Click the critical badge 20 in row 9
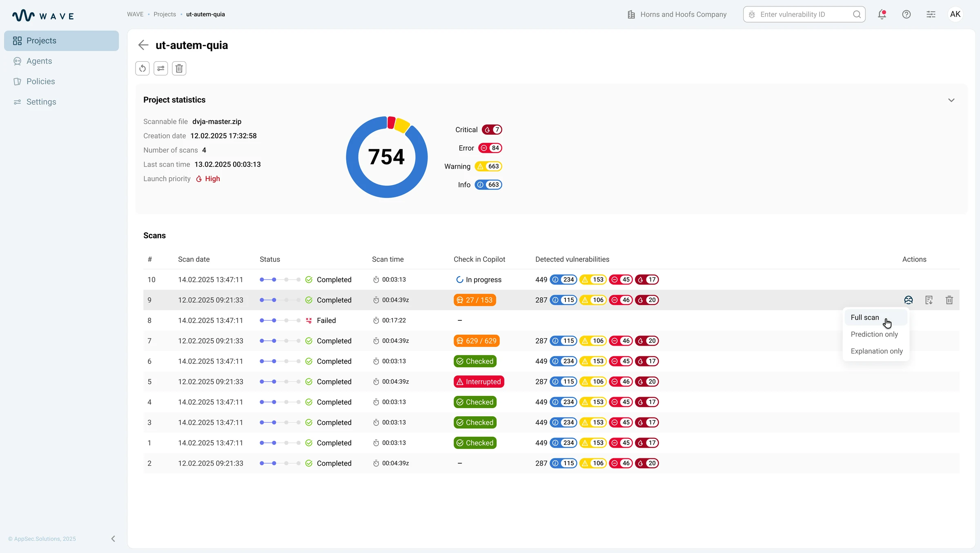Screen dimensions: 980x553 coord(647,300)
